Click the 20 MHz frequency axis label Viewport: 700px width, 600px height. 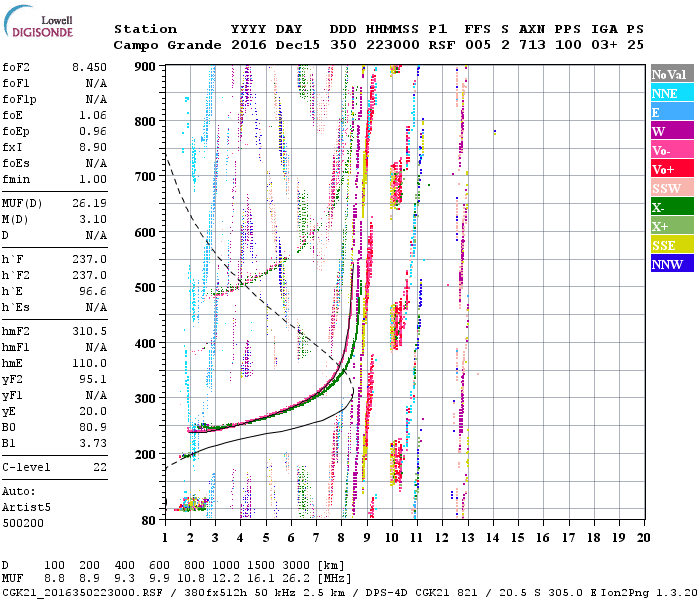(643, 538)
